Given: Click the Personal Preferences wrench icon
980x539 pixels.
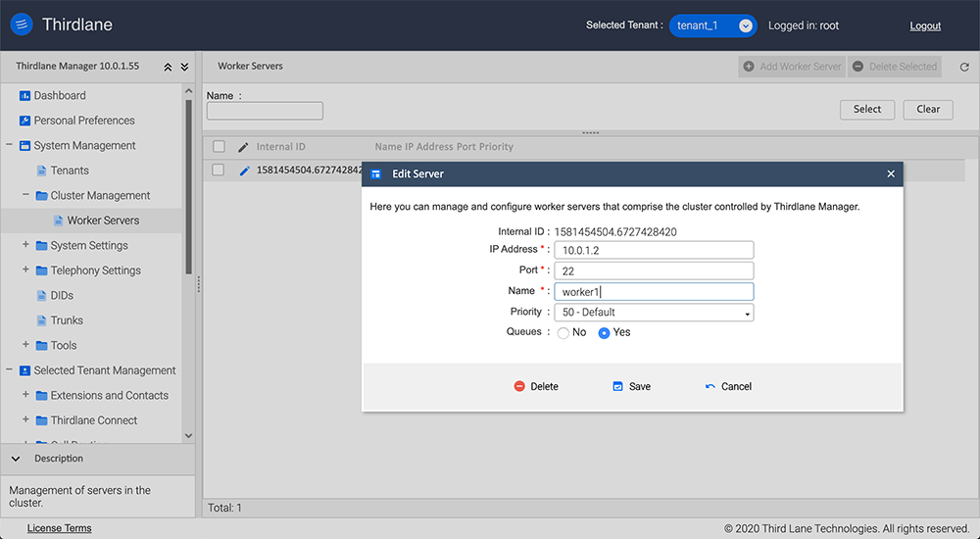Looking at the screenshot, I should [x=24, y=121].
